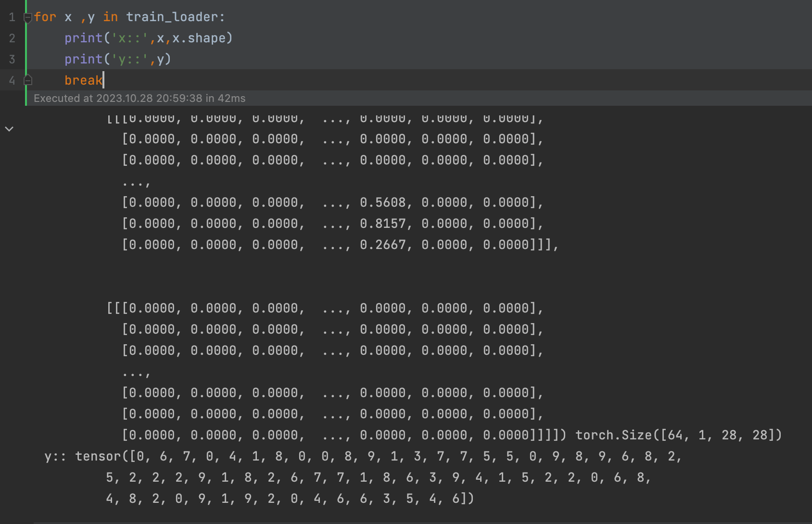Click line number 4 in gutter

click(12, 80)
